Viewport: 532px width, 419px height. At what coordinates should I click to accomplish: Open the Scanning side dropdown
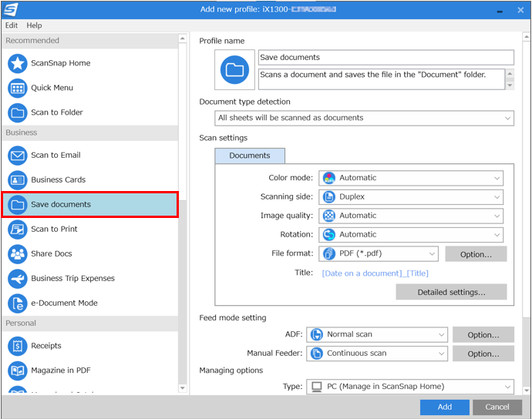coord(411,197)
